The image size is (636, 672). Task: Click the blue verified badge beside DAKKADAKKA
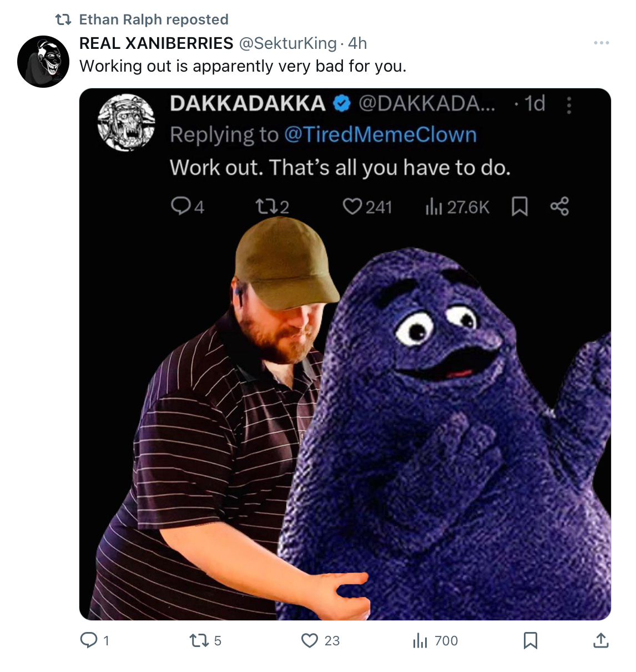click(342, 103)
